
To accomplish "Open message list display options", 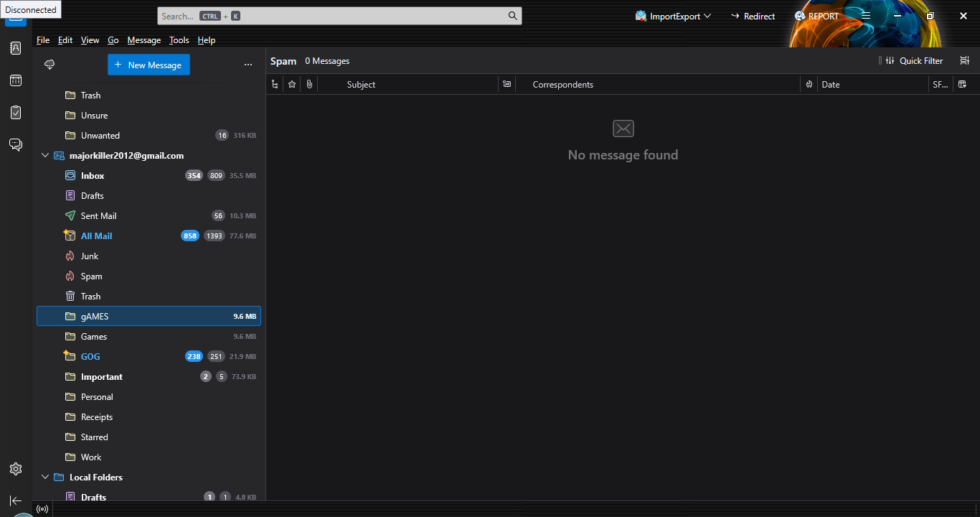I will point(965,61).
